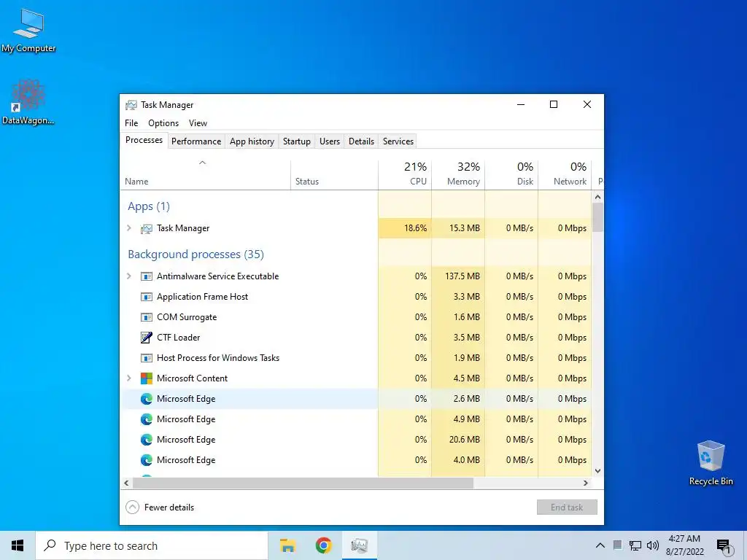Click the COM Surrogate process icon
Viewport: 747px width, 560px height.
click(146, 318)
